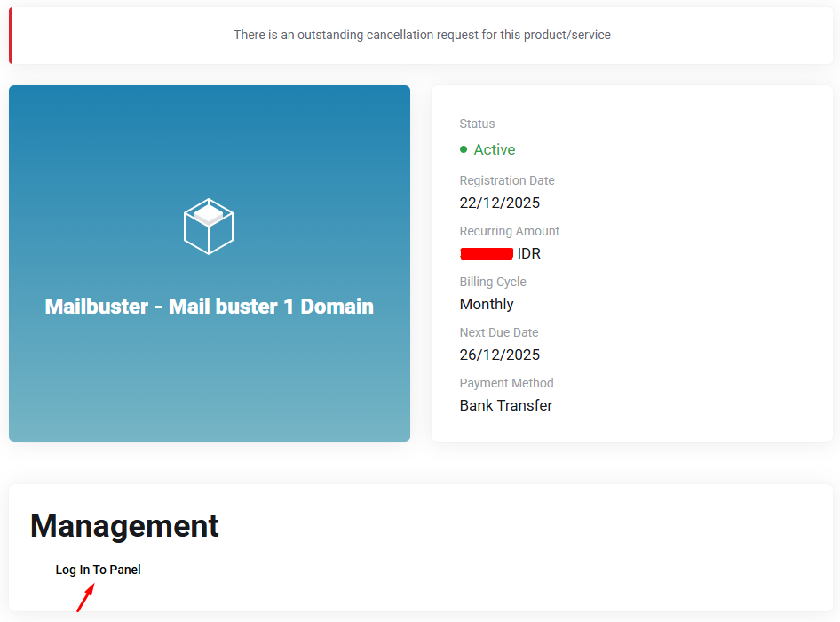
Task: Select the next due date 26/12/2025
Action: pyautogui.click(x=499, y=355)
